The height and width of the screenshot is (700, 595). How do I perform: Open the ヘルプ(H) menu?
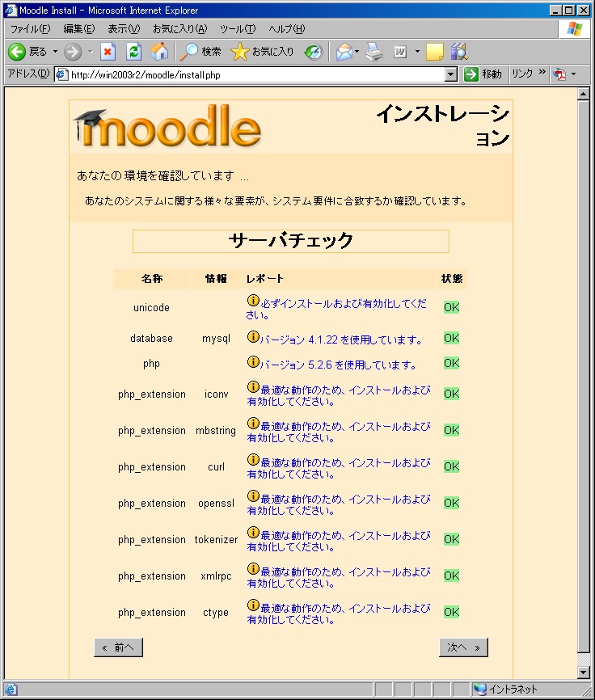click(286, 29)
